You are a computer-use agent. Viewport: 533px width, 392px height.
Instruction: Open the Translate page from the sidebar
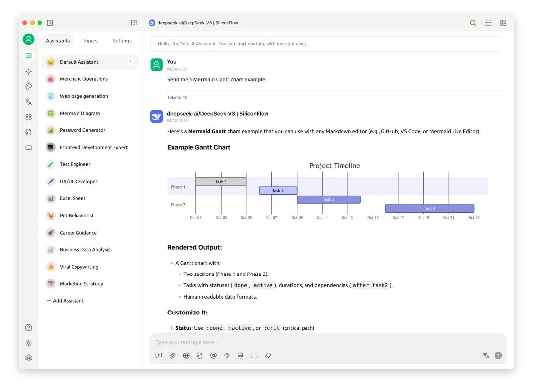[x=28, y=101]
